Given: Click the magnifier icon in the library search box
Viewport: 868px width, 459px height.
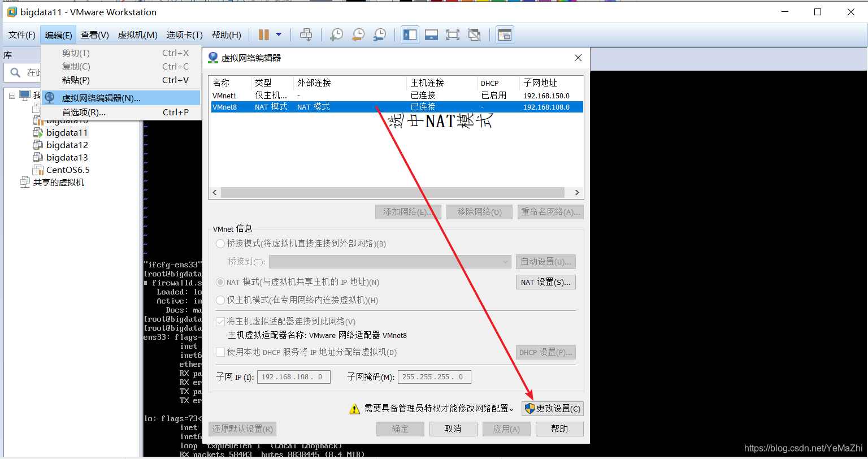Looking at the screenshot, I should tap(15, 72).
